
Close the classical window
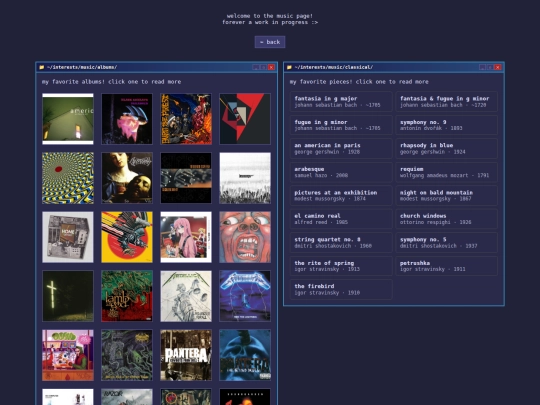pyautogui.click(x=498, y=67)
